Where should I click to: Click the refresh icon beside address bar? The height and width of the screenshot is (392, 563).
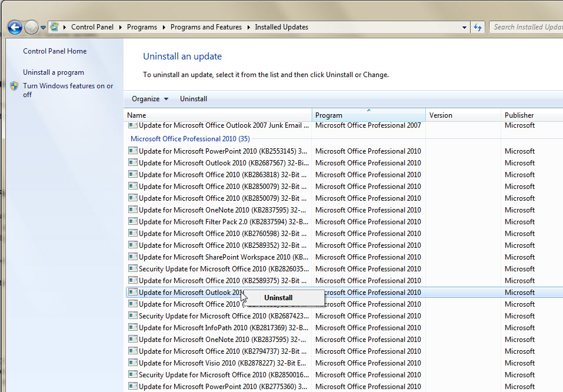click(478, 27)
